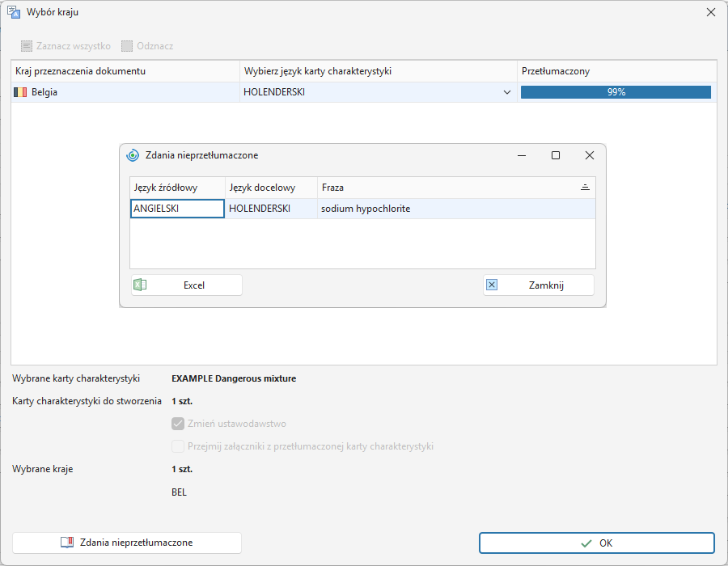Click the green checkmark icon on OK
The width and height of the screenshot is (728, 566).
coord(586,543)
